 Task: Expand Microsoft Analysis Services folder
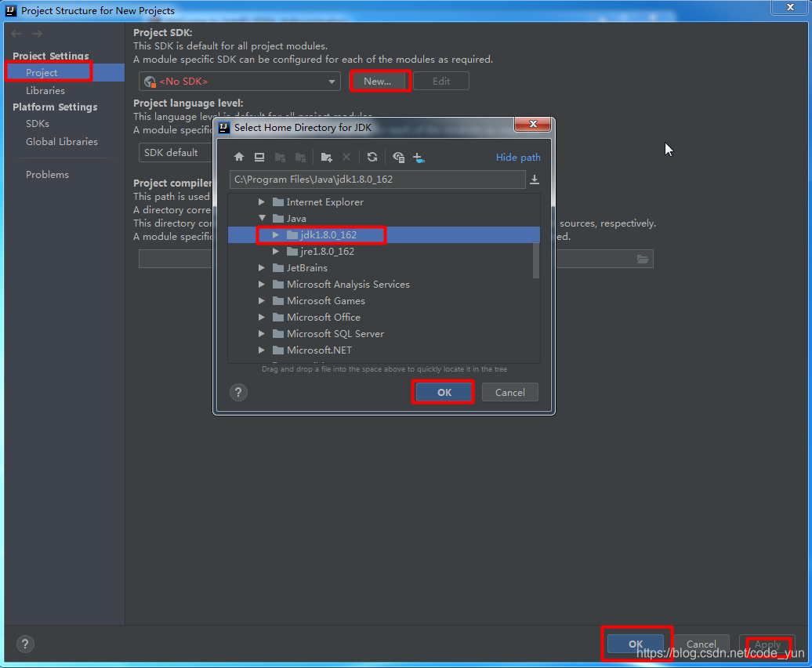tap(262, 285)
